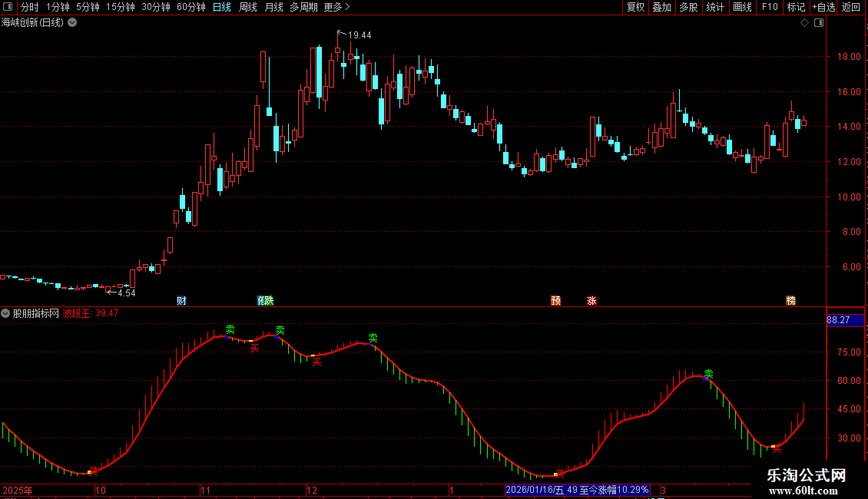868x499 pixels.
Task: Click the 4.54 low price label
Action: click(x=126, y=293)
